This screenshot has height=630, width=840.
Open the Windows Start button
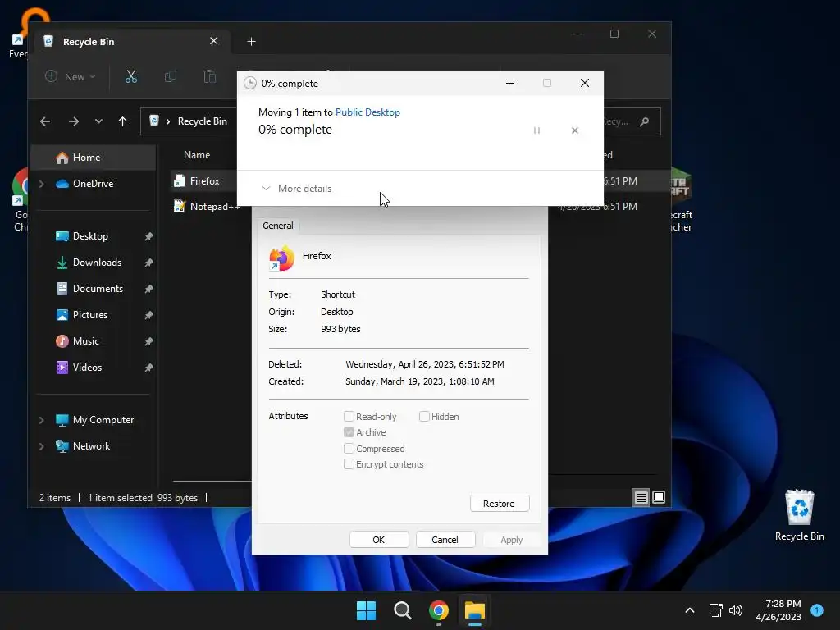[367, 610]
